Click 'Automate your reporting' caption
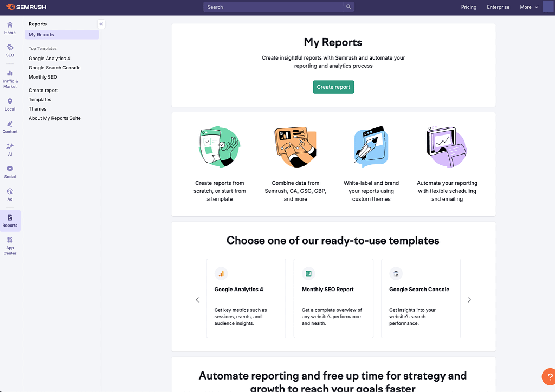 coord(447,191)
